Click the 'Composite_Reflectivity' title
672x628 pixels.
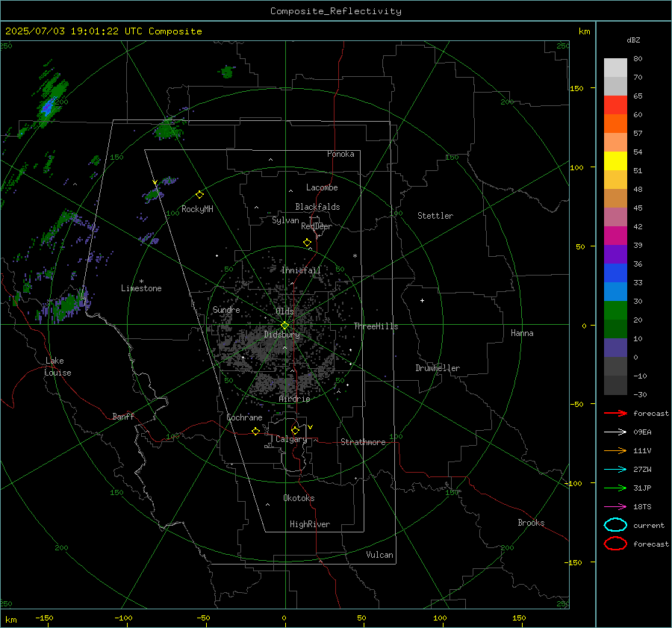pyautogui.click(x=335, y=11)
